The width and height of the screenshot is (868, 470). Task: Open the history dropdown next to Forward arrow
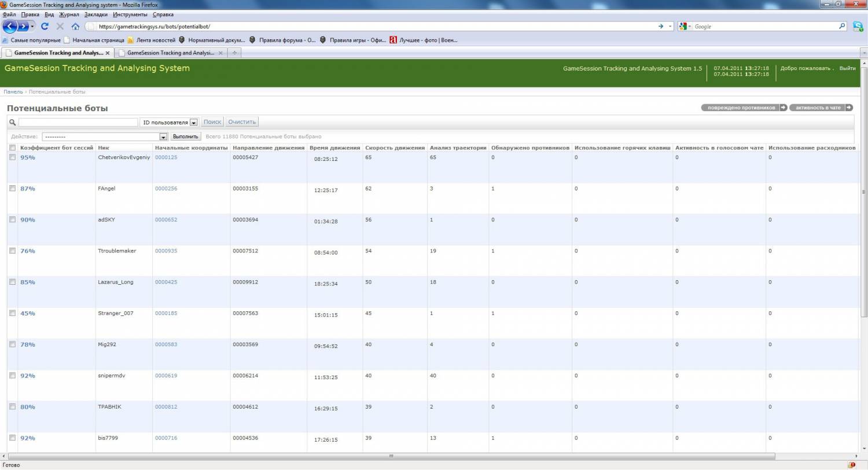click(33, 26)
